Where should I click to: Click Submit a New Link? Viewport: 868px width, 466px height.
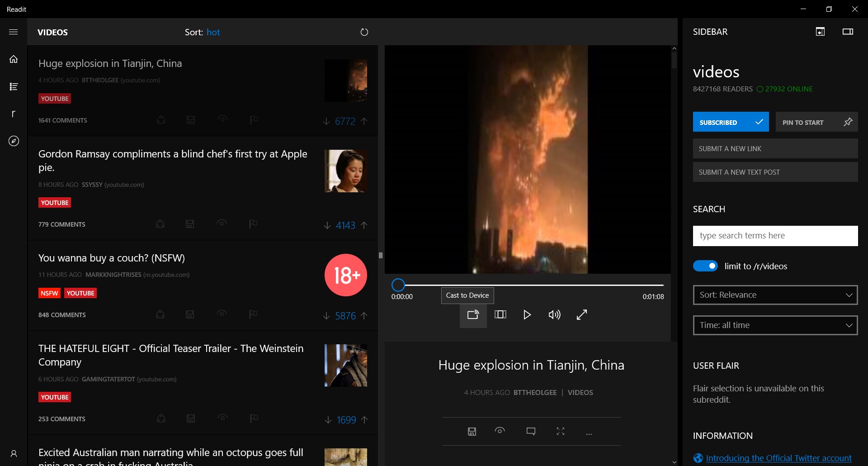775,148
